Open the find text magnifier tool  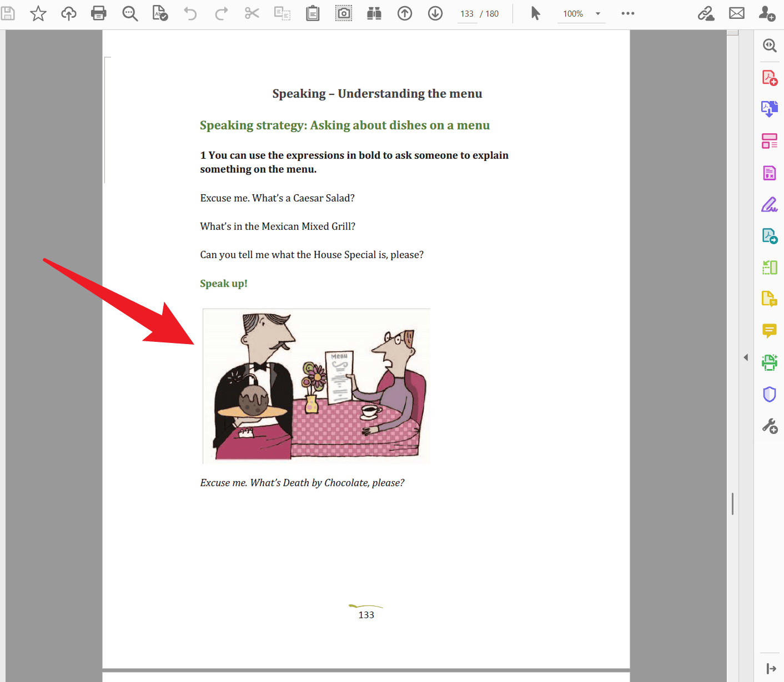click(x=130, y=13)
